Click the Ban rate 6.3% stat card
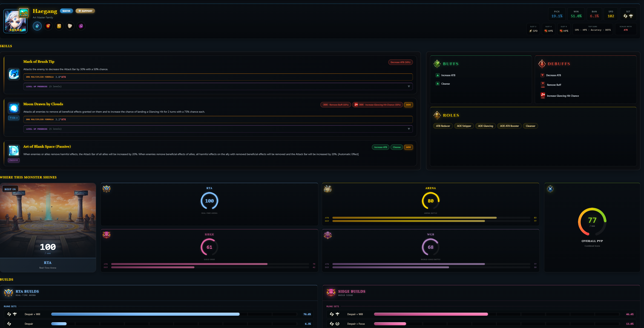This screenshot has width=644, height=328. click(x=594, y=14)
